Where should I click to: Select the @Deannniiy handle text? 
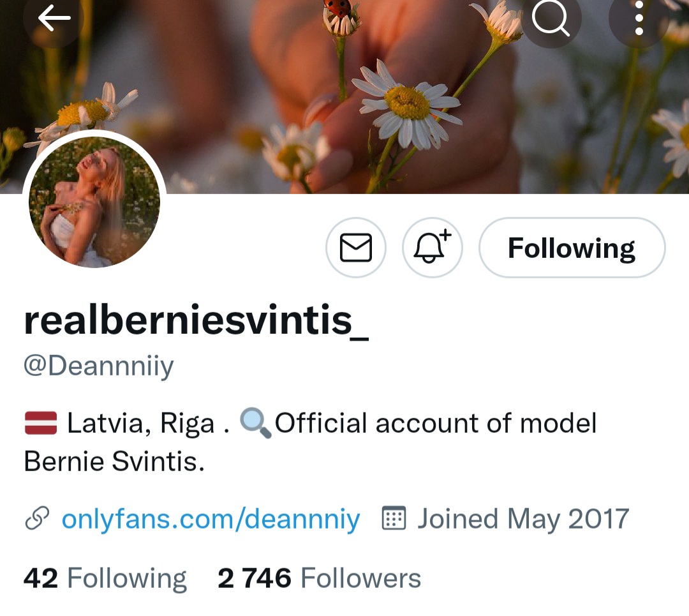coord(99,367)
